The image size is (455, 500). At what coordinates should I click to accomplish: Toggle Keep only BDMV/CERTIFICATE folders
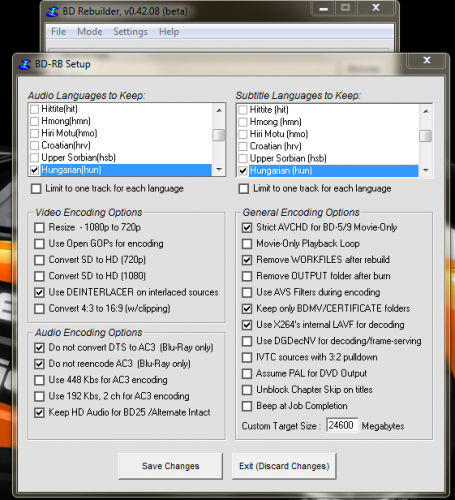(247, 309)
